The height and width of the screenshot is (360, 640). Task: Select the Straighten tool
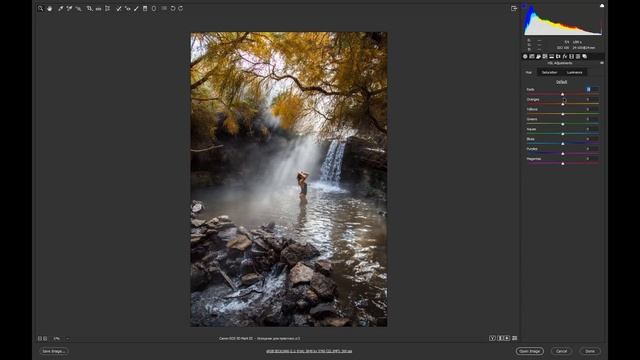click(x=98, y=8)
